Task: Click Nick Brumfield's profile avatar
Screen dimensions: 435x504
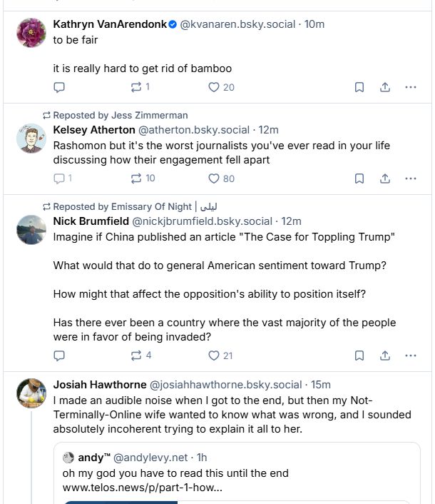Action: (x=31, y=230)
